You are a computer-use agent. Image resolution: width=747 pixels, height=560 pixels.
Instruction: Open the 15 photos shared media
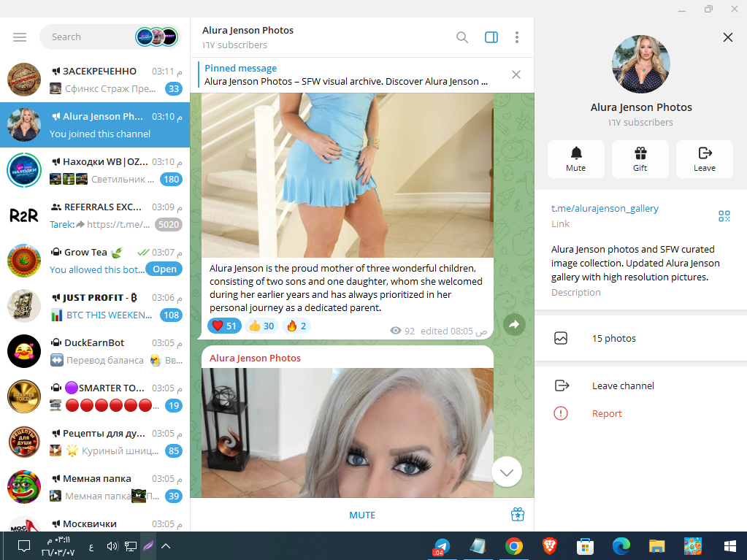(x=641, y=338)
